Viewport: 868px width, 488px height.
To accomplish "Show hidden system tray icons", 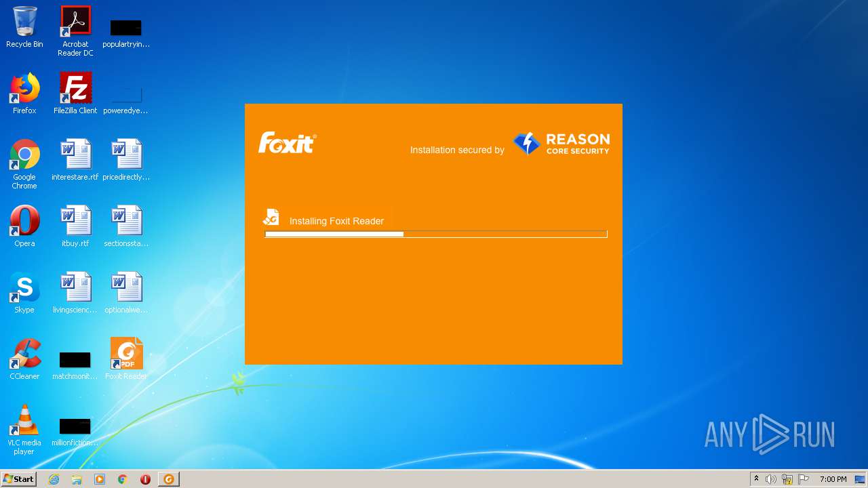I will pos(756,479).
